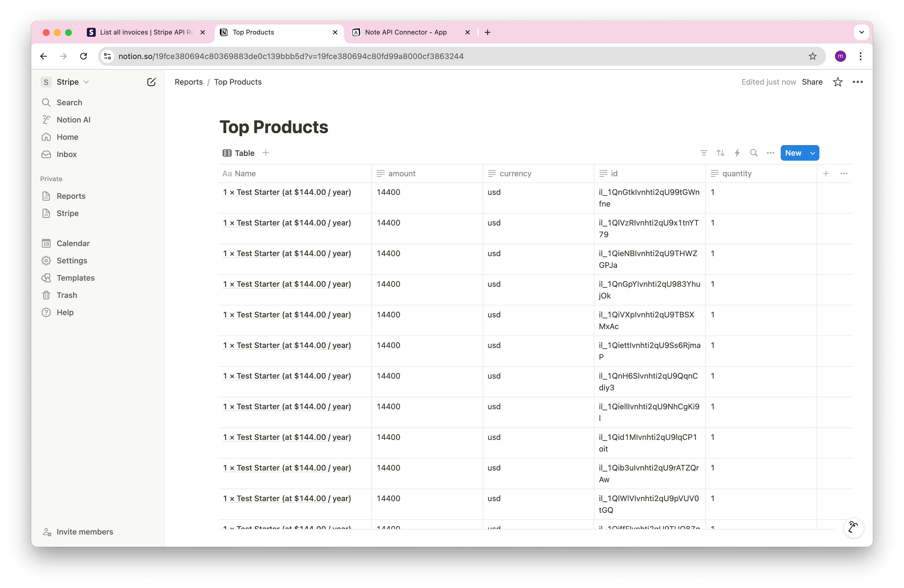Click the search icon to search table
The height and width of the screenshot is (588, 904).
click(x=753, y=153)
